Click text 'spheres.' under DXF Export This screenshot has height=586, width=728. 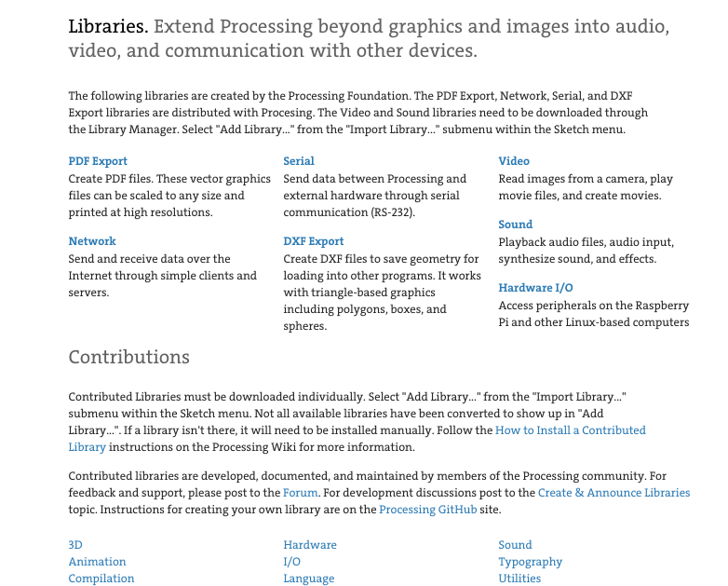305,326
